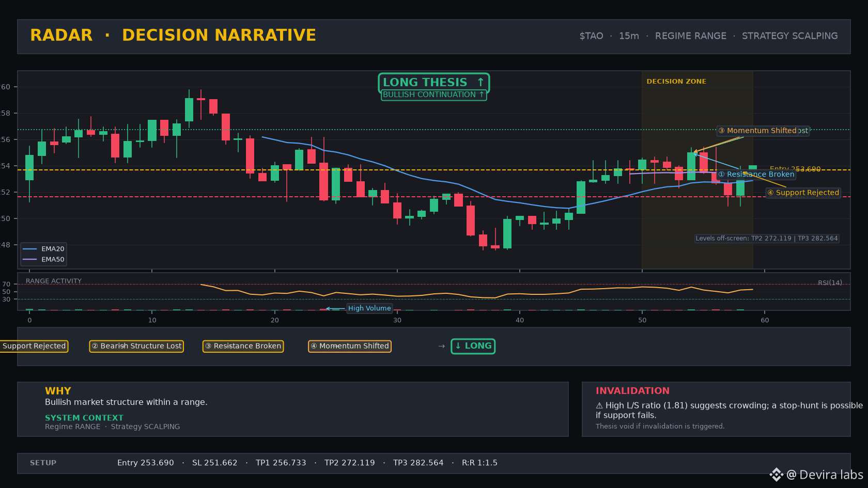The width and height of the screenshot is (868, 488).
Task: Click the EMA50 purple legend line
Action: [29, 260]
